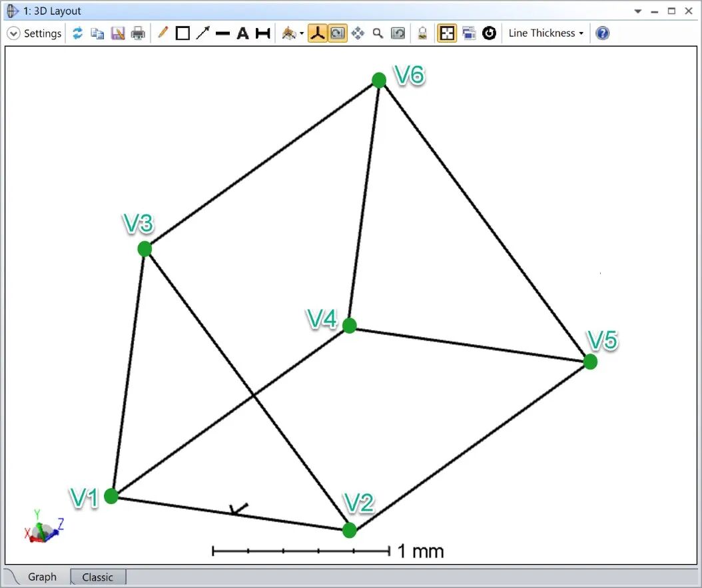The width and height of the screenshot is (702, 588).
Task: Select the pan move tool
Action: 358,33
